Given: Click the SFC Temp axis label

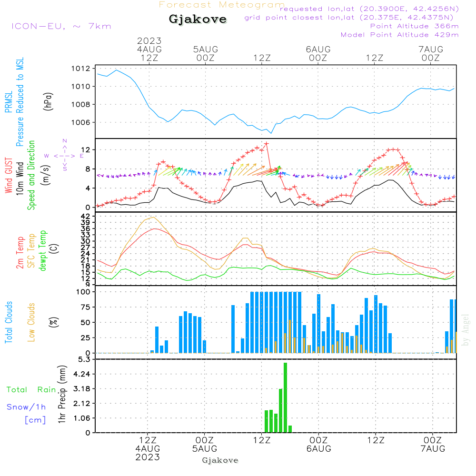Looking at the screenshot, I should (31, 251).
